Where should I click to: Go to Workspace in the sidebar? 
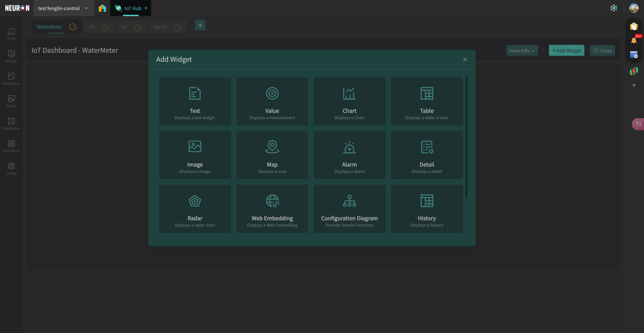click(x=11, y=79)
